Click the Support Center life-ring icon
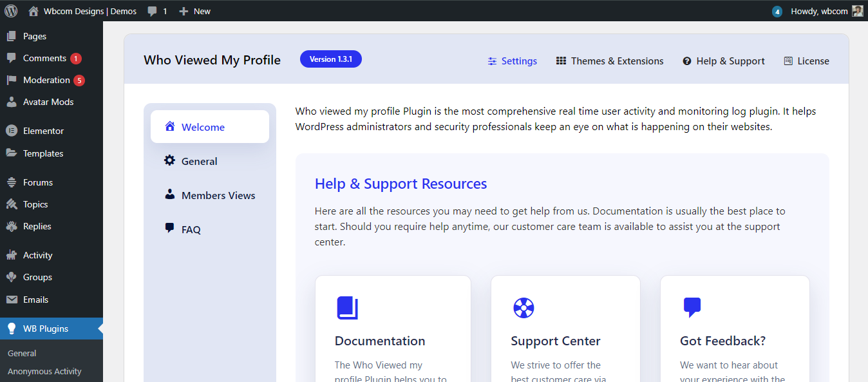 tap(524, 307)
